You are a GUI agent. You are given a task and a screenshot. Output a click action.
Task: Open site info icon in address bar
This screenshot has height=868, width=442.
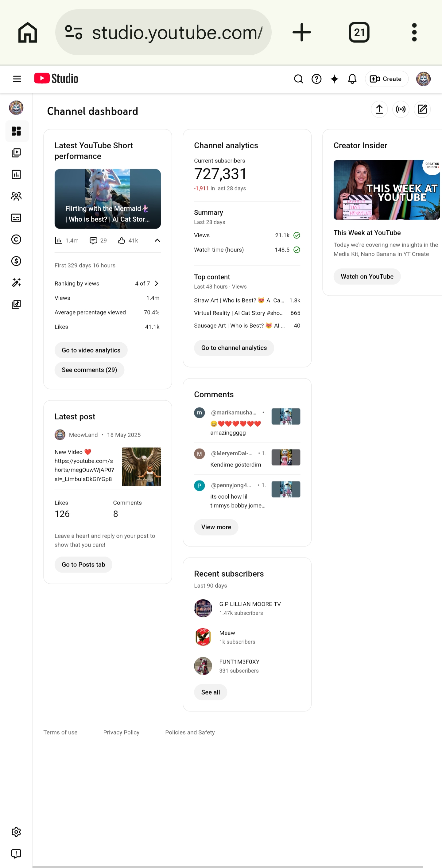74,32
